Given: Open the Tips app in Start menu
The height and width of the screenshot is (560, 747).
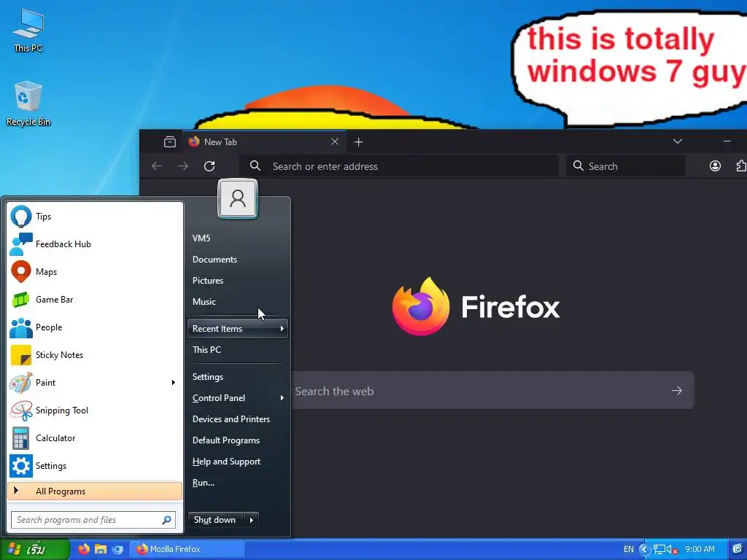Looking at the screenshot, I should [95, 216].
